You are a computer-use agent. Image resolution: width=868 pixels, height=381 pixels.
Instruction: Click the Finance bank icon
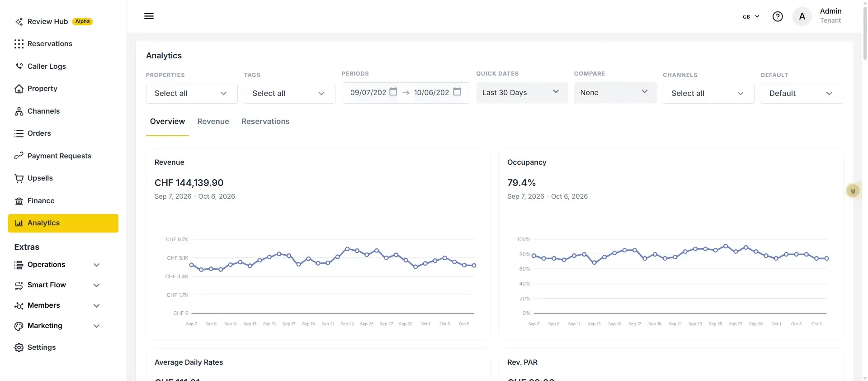(19, 201)
